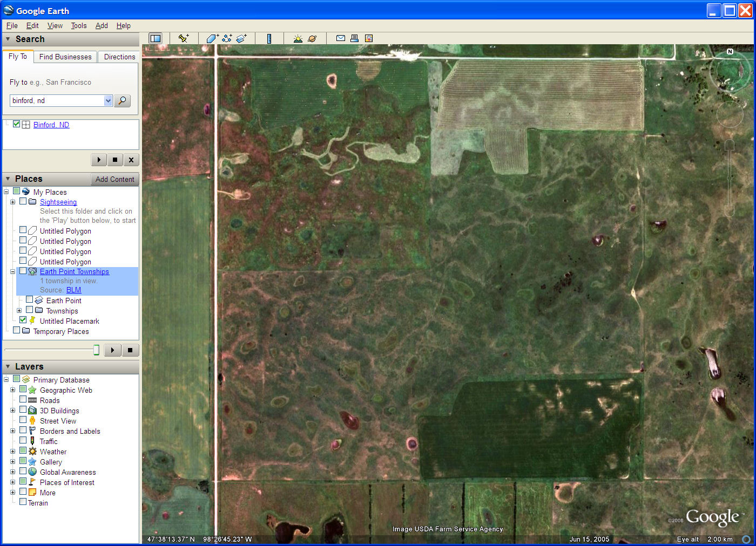Check the Borders and Labels layer

[23, 431]
